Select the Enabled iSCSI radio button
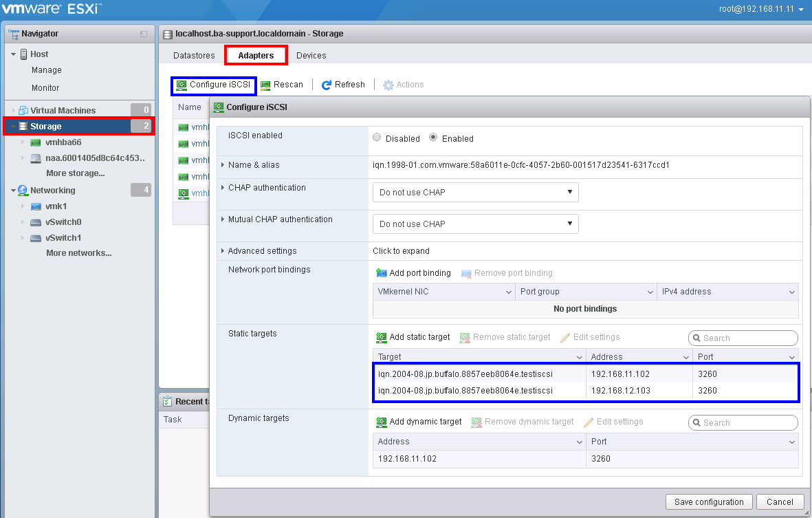812x518 pixels. click(x=433, y=138)
